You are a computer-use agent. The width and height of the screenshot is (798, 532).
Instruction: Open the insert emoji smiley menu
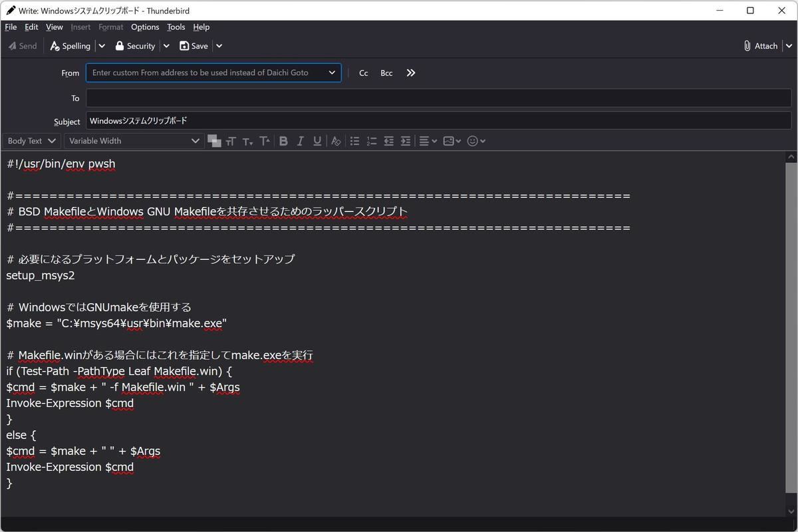[476, 141]
